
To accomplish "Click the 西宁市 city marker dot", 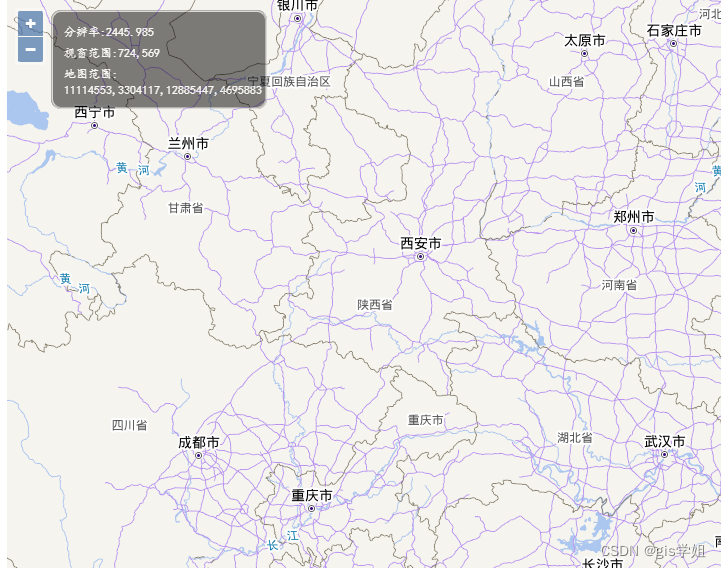I will (94, 126).
